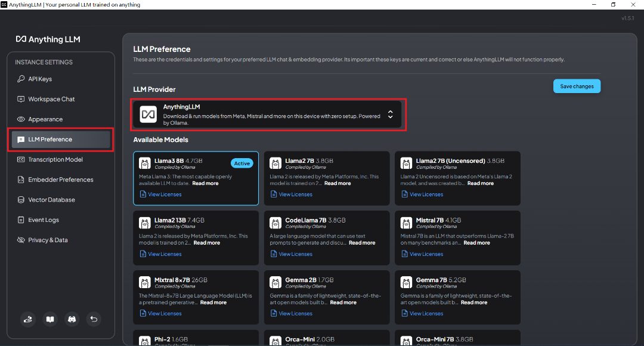Screen dimensions: 644x346
Task: Read more about Mistral 7B
Action: click(477, 243)
